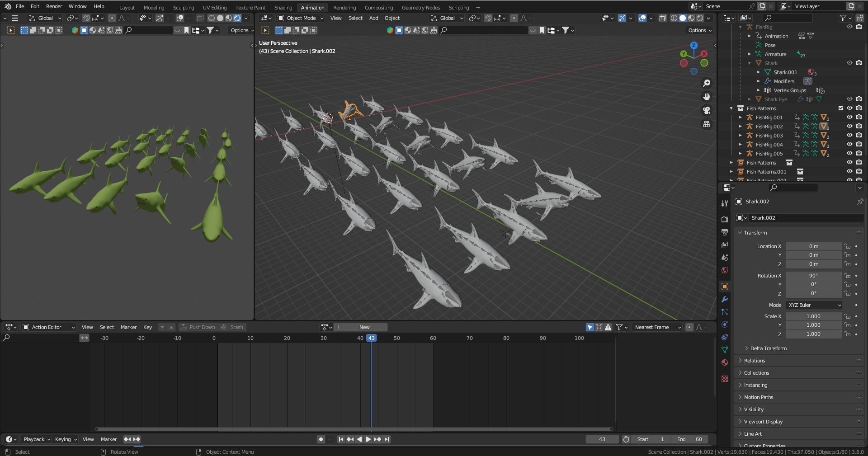Open the Keying popover in timeline footer
This screenshot has height=456, width=868.
pos(66,439)
